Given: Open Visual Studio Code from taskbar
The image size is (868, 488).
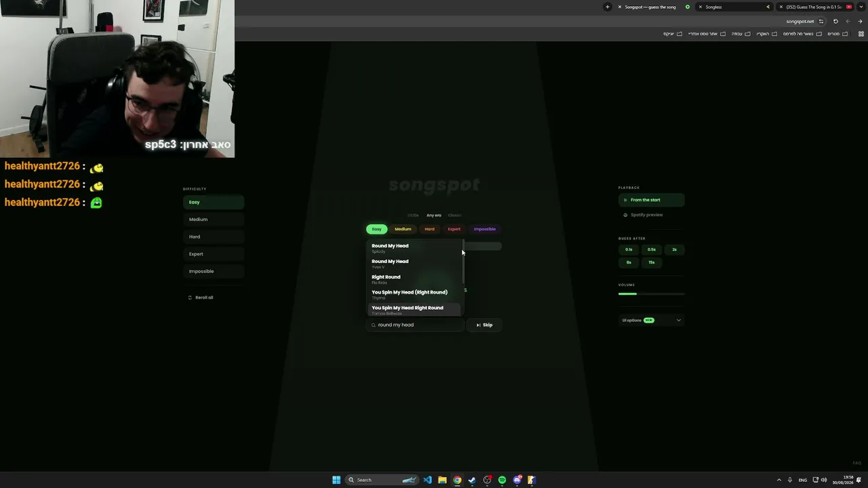Looking at the screenshot, I should point(427,480).
